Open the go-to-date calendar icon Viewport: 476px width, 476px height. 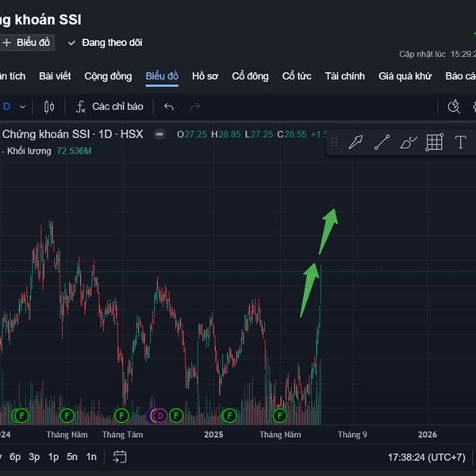pos(120,457)
